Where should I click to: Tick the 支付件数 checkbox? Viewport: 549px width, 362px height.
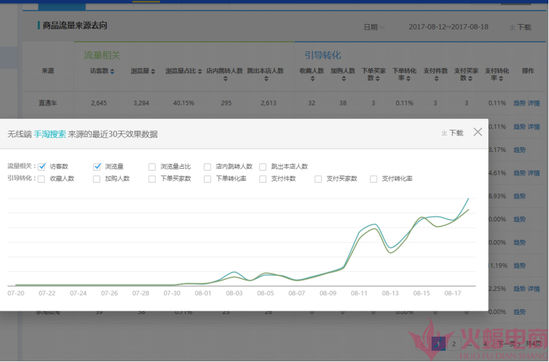click(263, 179)
